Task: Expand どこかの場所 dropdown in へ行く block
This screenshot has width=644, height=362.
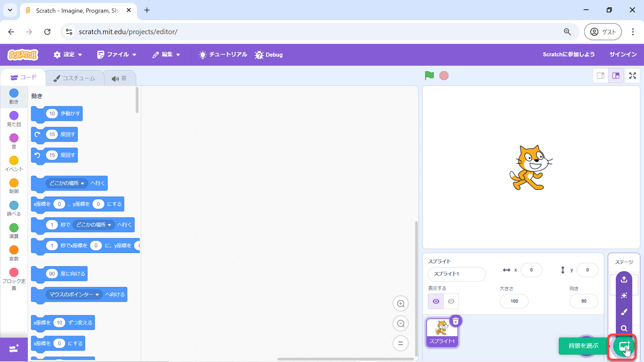Action: click(67, 183)
